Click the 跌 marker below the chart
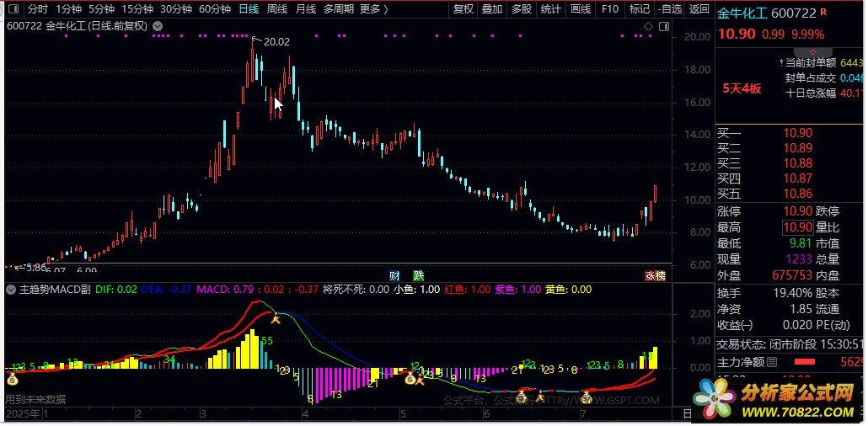The width and height of the screenshot is (868, 426). coord(419,275)
